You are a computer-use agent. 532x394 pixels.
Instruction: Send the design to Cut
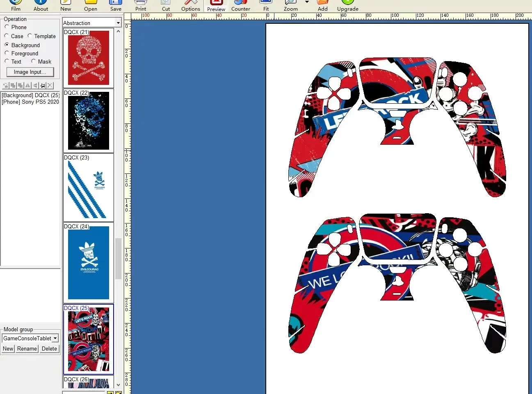click(166, 6)
